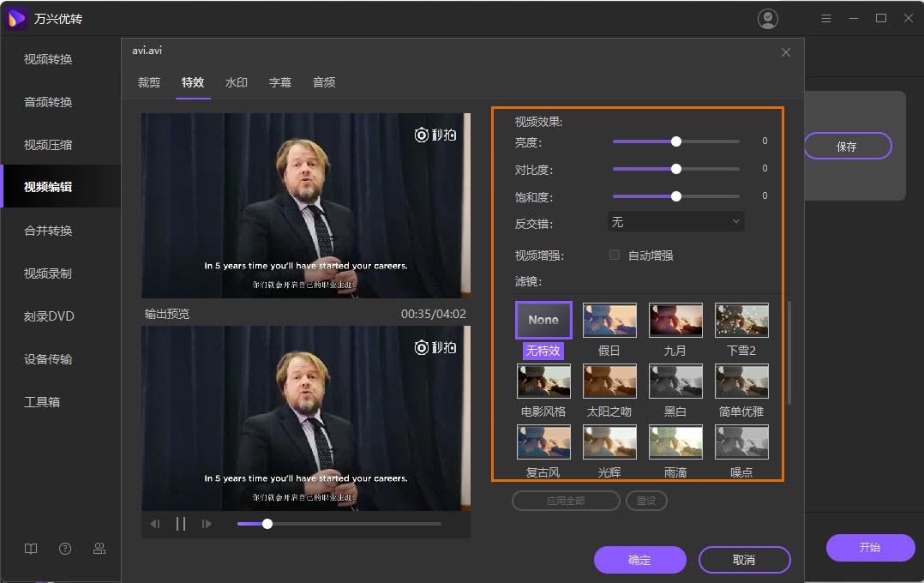Click the 确定 button
The width and height of the screenshot is (924, 583).
tap(639, 560)
